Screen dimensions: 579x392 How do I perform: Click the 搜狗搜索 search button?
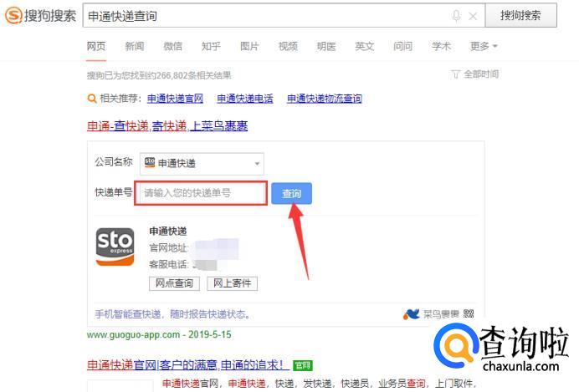[520, 16]
